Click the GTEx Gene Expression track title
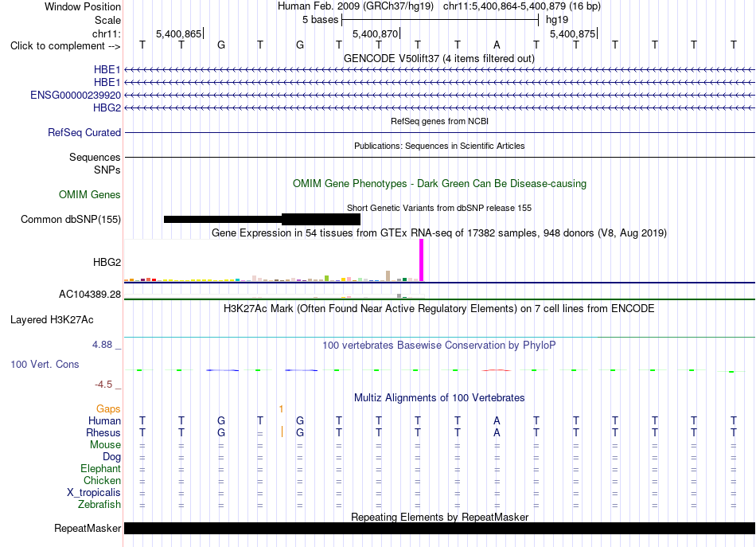This screenshot has height=547, width=756. (x=439, y=233)
